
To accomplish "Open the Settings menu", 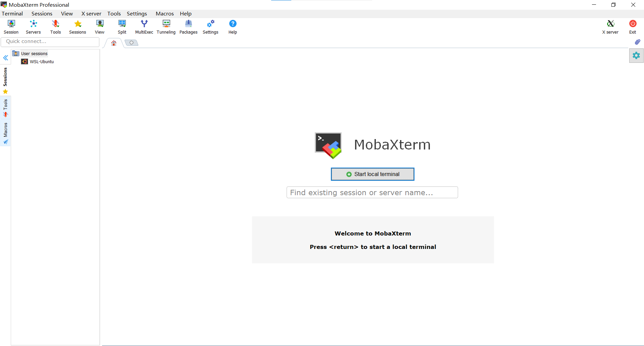I will 137,14.
